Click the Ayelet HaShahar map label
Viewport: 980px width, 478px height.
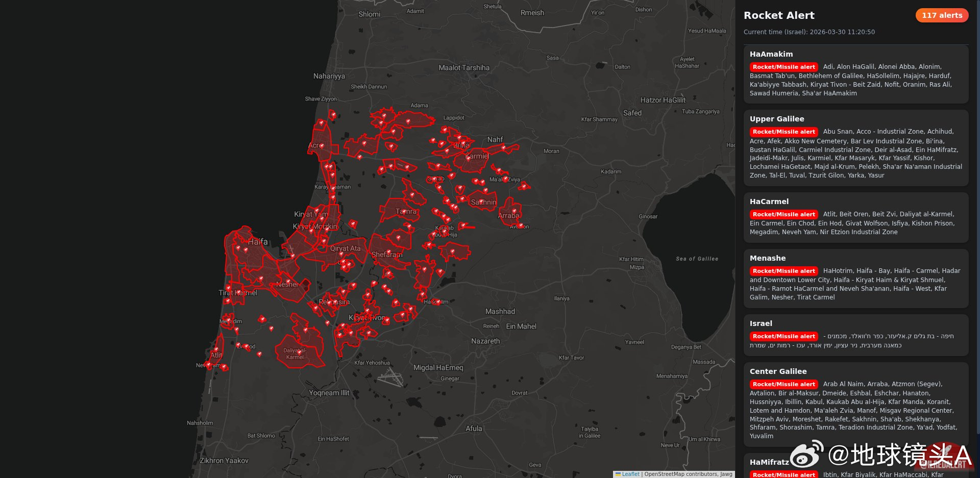click(687, 62)
